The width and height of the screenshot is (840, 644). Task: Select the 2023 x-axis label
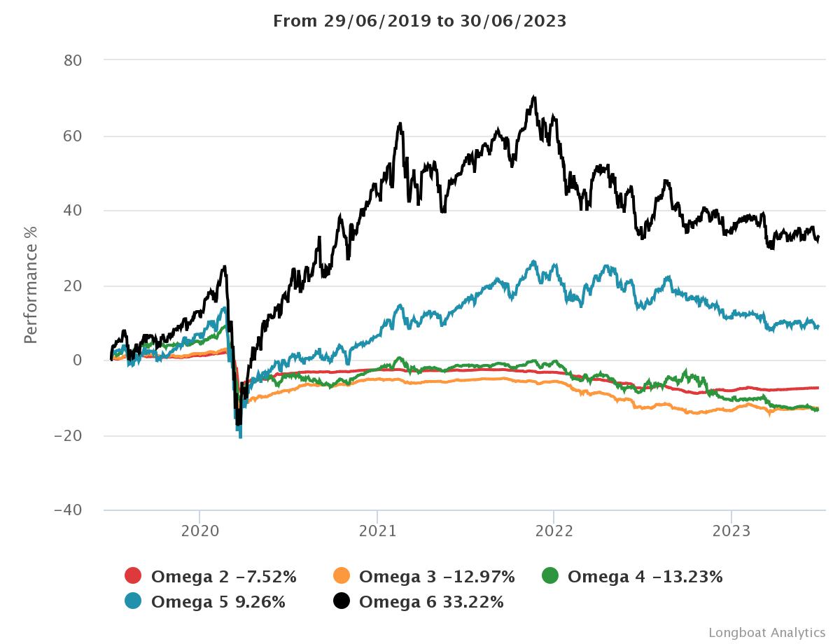pyautogui.click(x=731, y=531)
